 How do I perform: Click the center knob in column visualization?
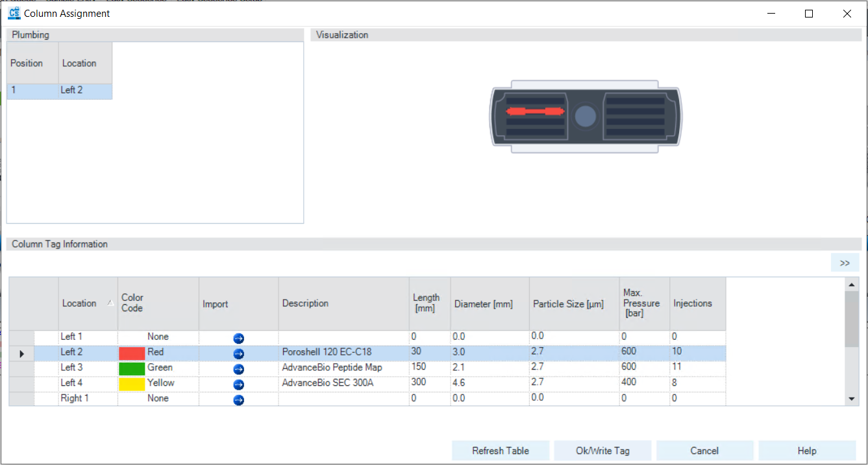586,116
